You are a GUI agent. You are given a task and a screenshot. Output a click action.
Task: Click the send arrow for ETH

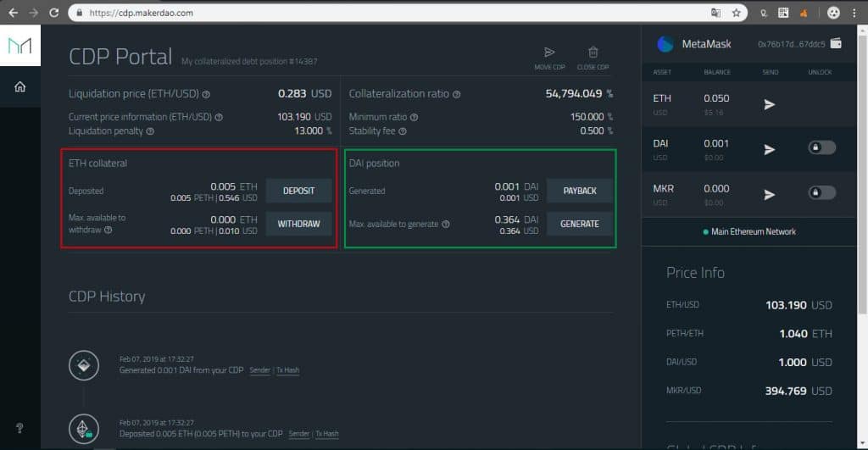click(x=770, y=104)
